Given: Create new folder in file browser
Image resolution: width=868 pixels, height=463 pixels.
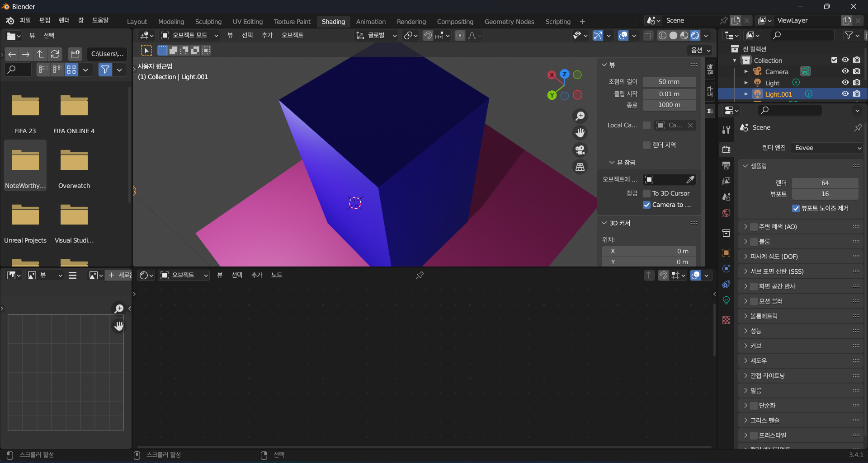Looking at the screenshot, I should coord(75,54).
